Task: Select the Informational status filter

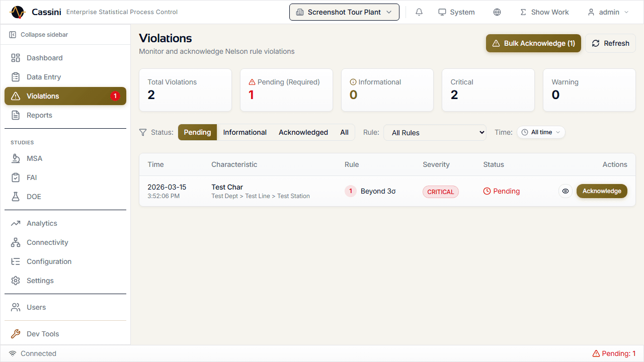Action: 245,132
